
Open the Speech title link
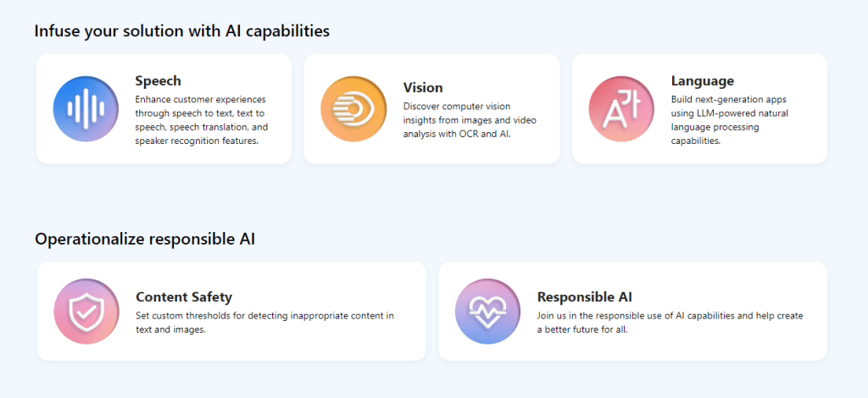tap(158, 81)
